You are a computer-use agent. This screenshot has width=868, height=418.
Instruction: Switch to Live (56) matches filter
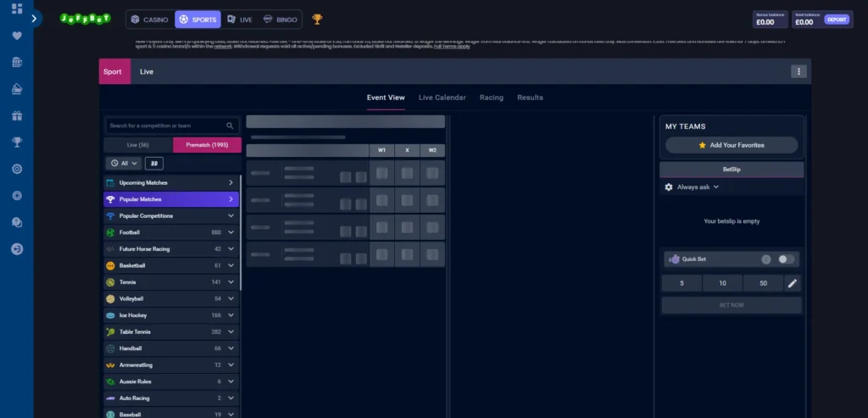pyautogui.click(x=138, y=145)
